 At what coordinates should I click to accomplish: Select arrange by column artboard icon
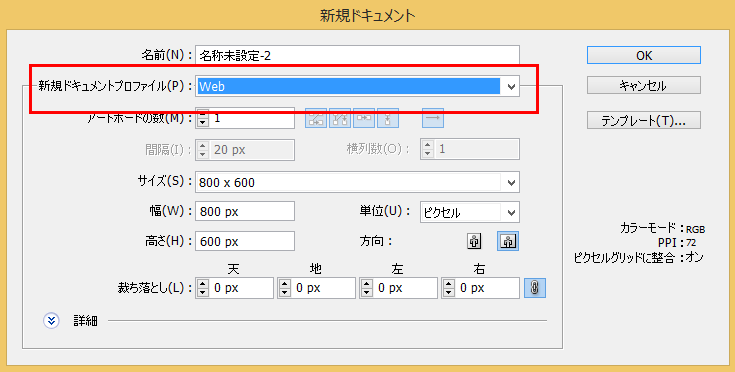[388, 118]
